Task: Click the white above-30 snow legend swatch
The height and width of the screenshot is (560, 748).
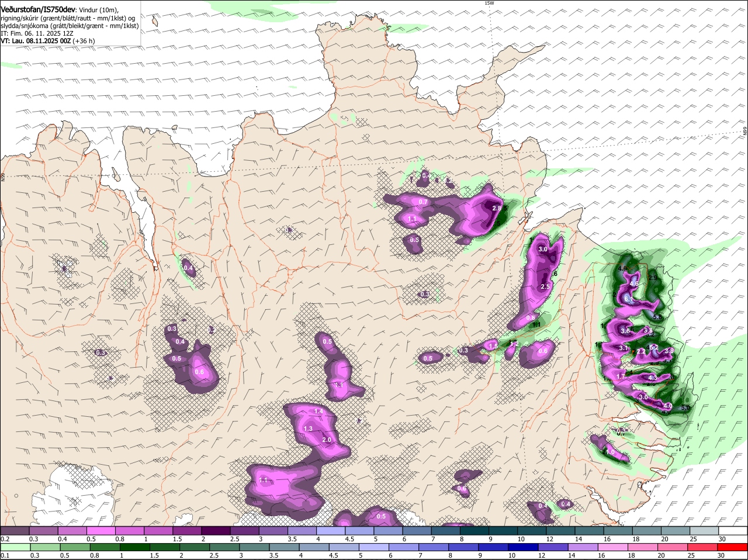Action: pyautogui.click(x=733, y=531)
